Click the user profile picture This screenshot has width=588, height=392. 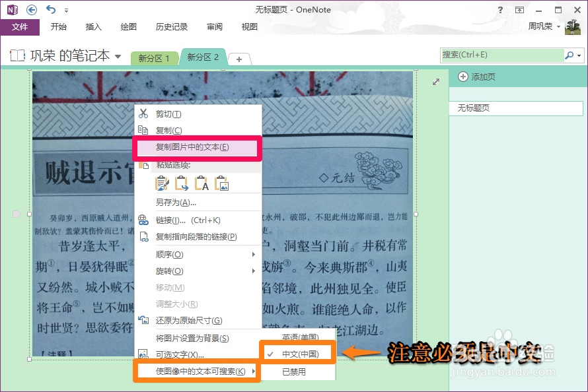pyautogui.click(x=573, y=27)
